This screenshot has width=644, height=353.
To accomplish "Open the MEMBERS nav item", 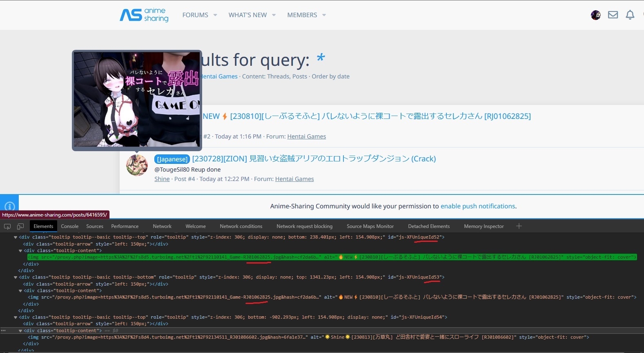I will click(302, 15).
